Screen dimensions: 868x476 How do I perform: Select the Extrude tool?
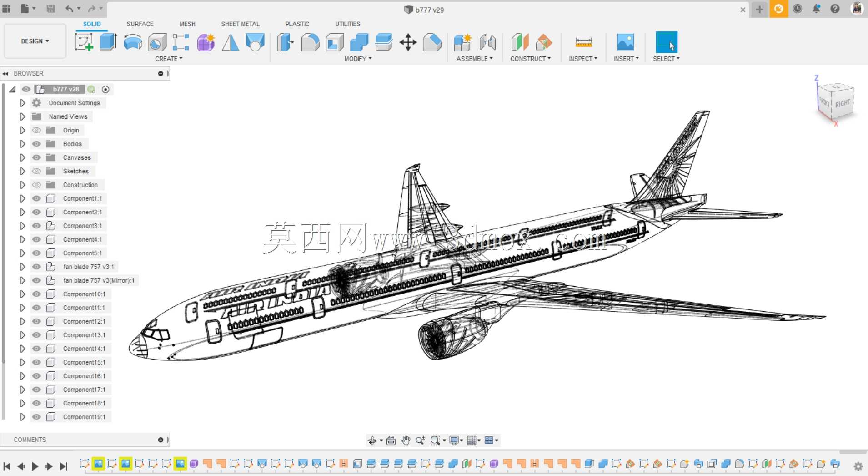[108, 42]
